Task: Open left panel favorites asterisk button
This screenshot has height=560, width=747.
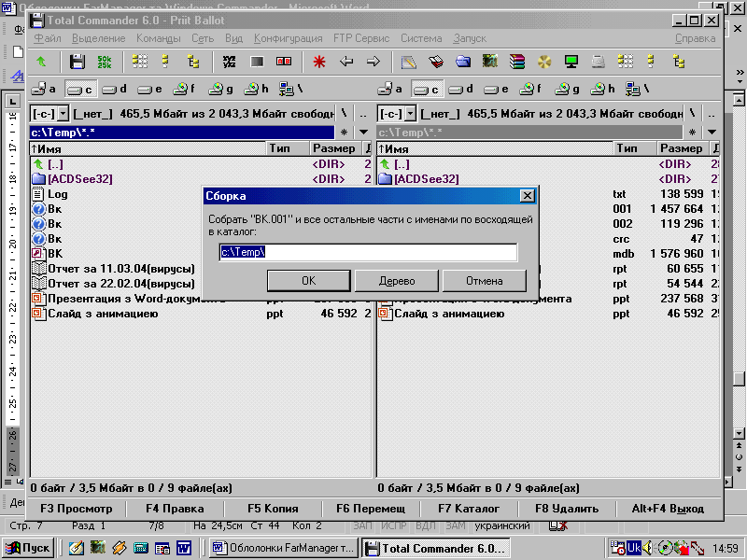Action: pyautogui.click(x=344, y=132)
